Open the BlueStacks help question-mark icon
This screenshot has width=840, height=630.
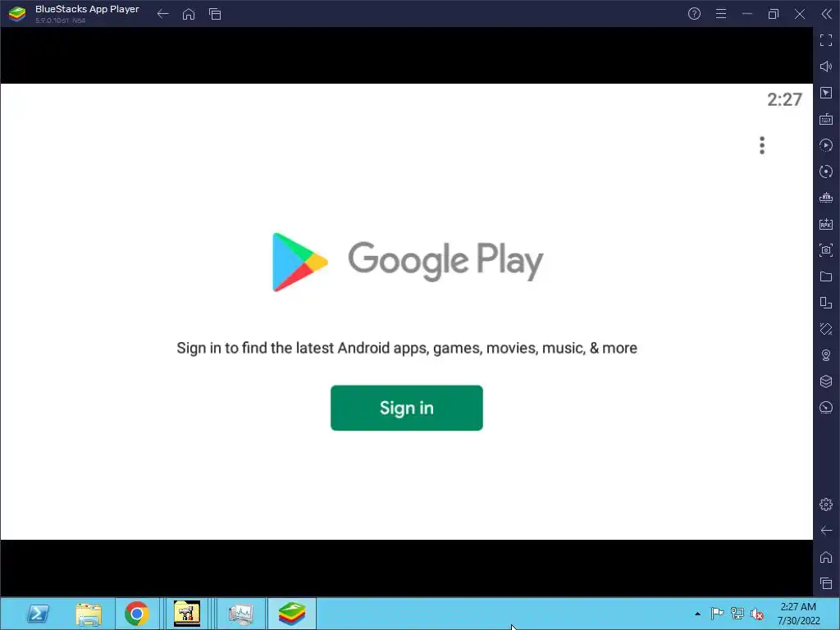[x=694, y=14]
